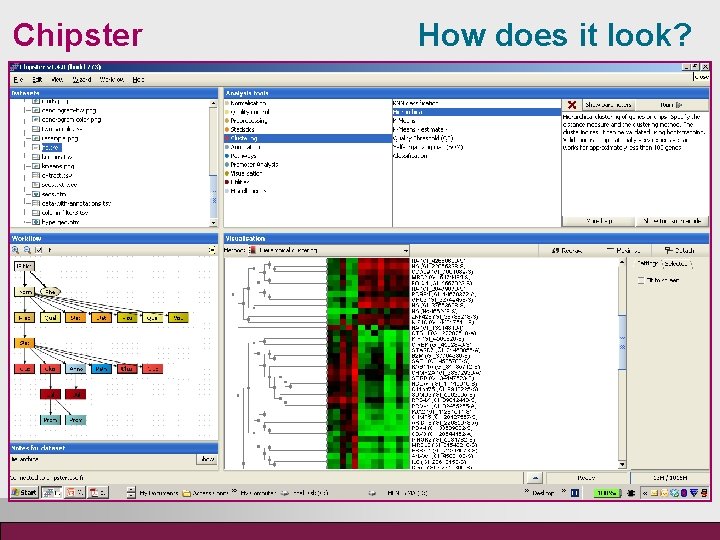Open the File menu
720x540 pixels.
tap(18, 80)
